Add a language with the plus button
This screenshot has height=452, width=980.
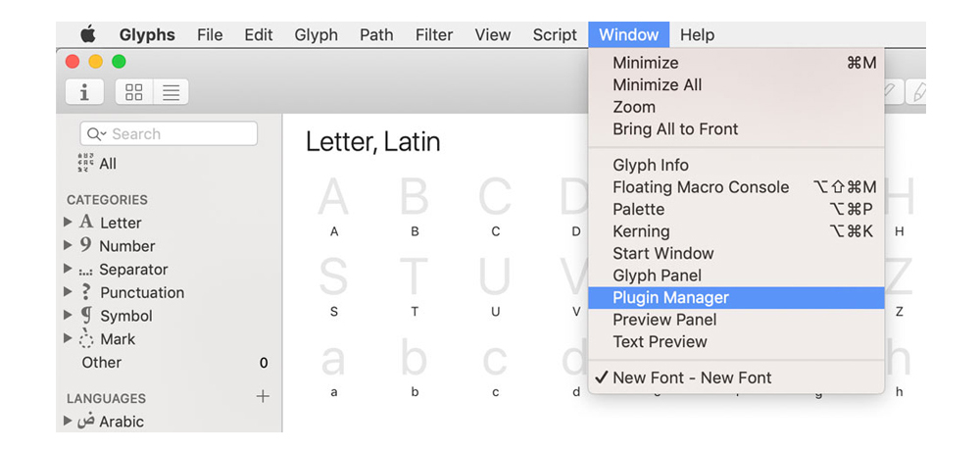[x=263, y=396]
